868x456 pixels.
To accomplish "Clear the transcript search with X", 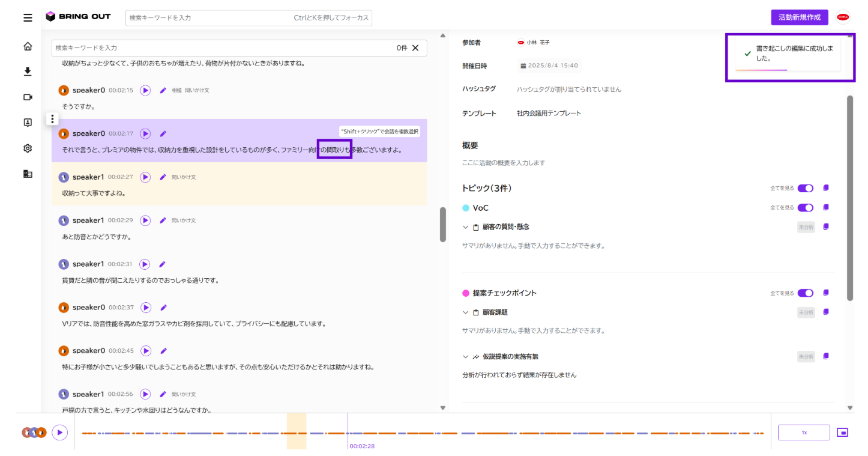I will [x=415, y=47].
